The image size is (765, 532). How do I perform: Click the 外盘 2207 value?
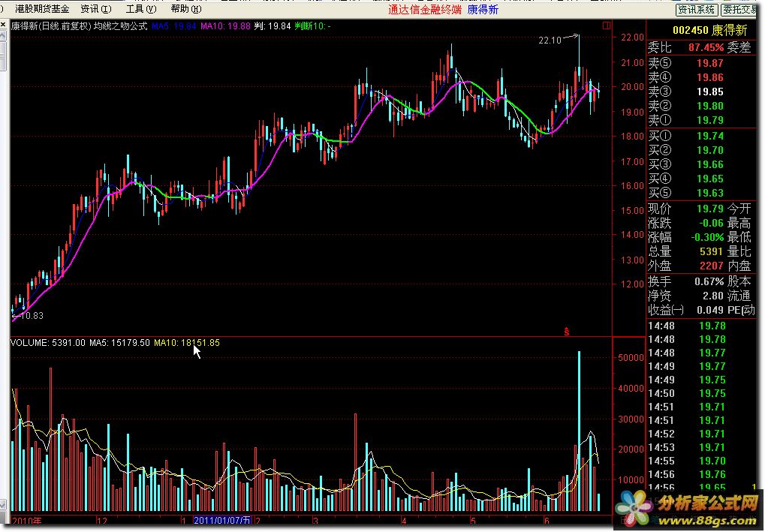pyautogui.click(x=711, y=266)
